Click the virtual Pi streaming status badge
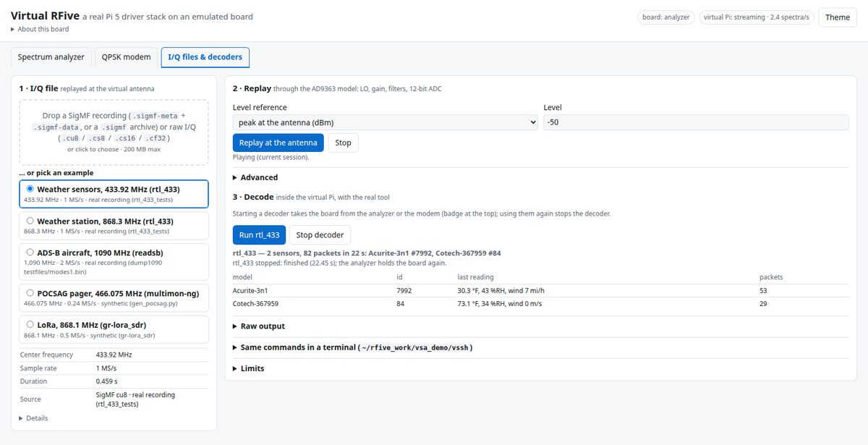This screenshot has height=445, width=868. (x=755, y=17)
